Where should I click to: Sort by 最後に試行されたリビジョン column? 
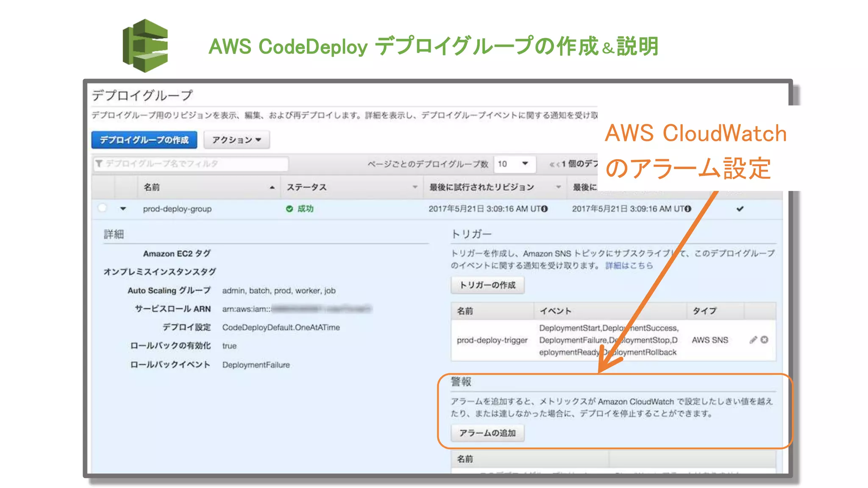495,187
